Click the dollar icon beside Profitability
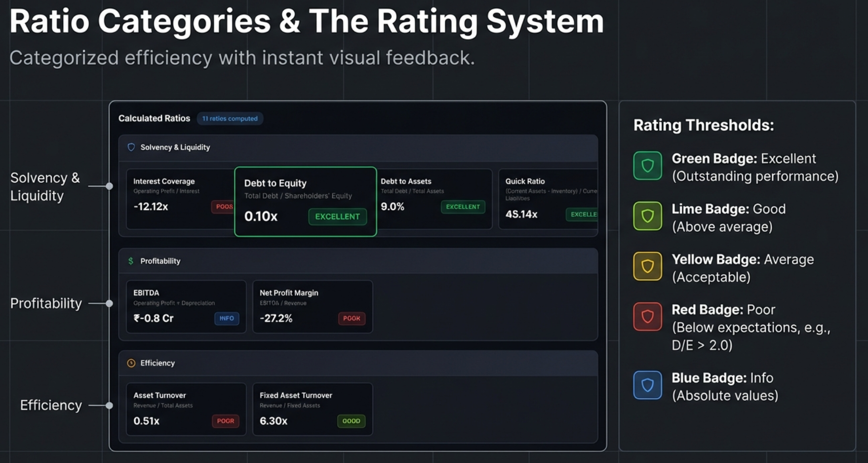868x463 pixels. point(131,260)
